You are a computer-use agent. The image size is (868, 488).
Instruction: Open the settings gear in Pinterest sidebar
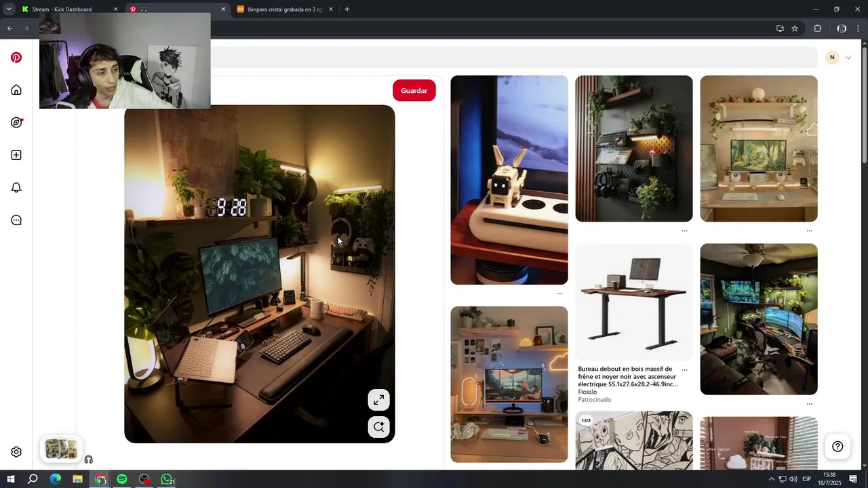point(16,452)
